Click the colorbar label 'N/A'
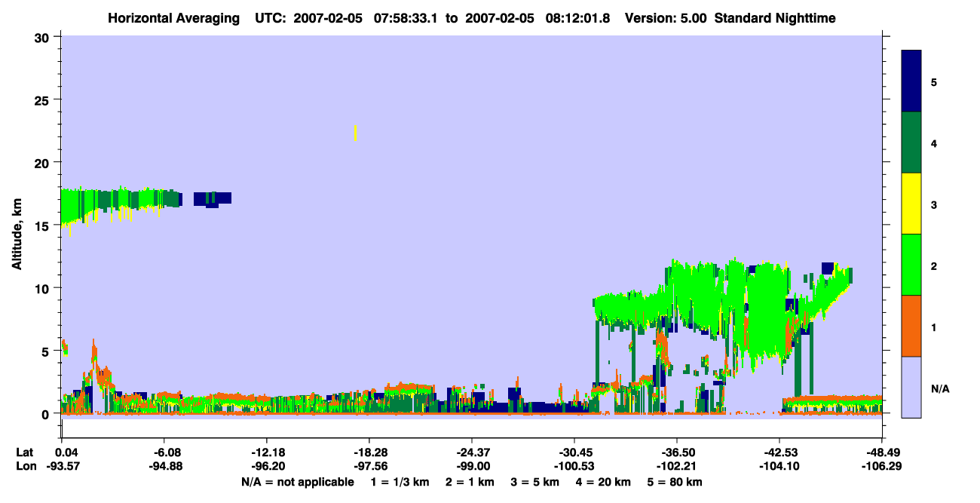The width and height of the screenshot is (980, 503). pyautogui.click(x=940, y=389)
